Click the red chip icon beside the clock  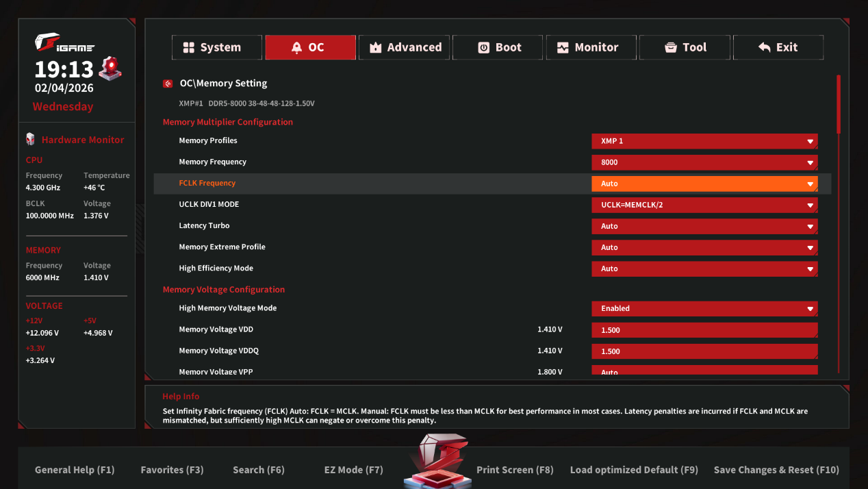pyautogui.click(x=110, y=68)
